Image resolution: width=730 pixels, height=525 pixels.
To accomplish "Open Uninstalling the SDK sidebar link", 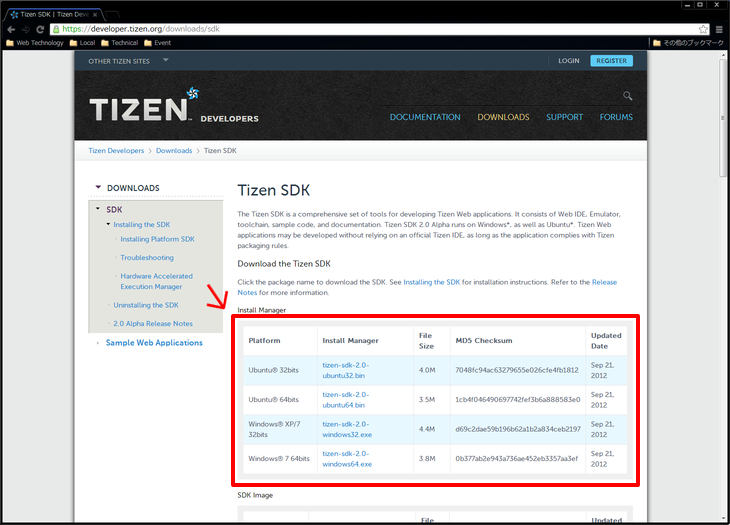I will [146, 305].
